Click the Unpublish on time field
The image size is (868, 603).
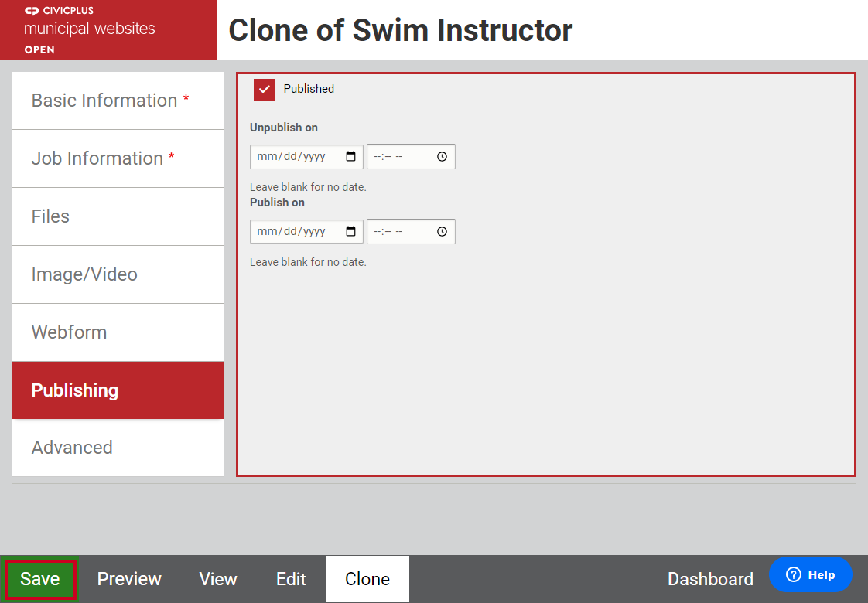pyautogui.click(x=411, y=157)
